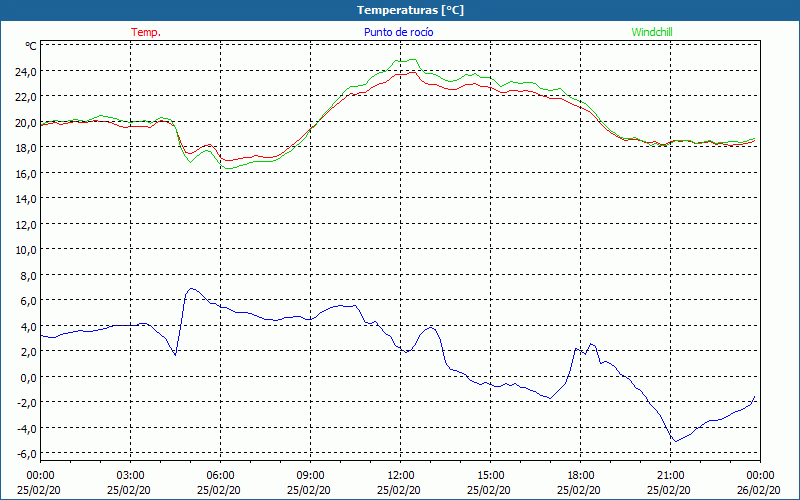The image size is (800, 500).
Task: Select the green Windchill legend label
Action: point(652,32)
